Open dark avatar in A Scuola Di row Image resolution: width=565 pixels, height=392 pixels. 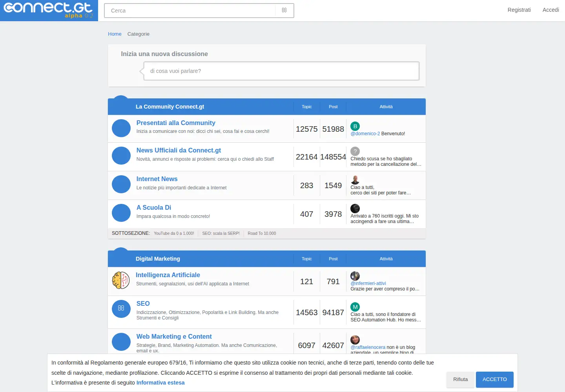(x=355, y=209)
